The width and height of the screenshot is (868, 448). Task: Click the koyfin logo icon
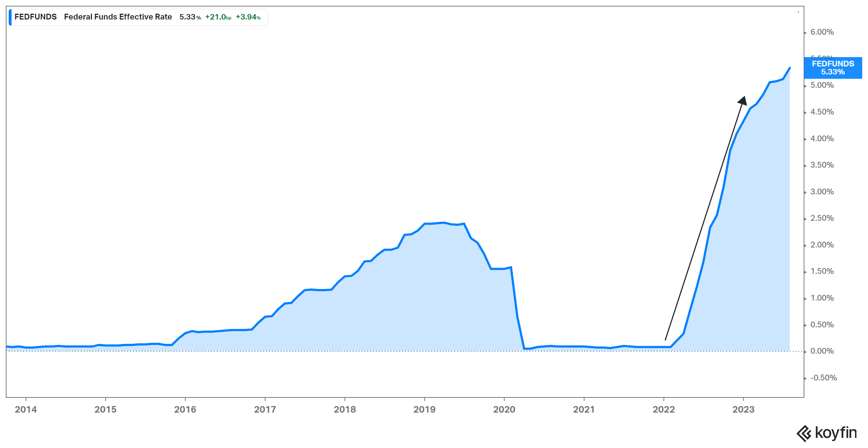(x=804, y=434)
